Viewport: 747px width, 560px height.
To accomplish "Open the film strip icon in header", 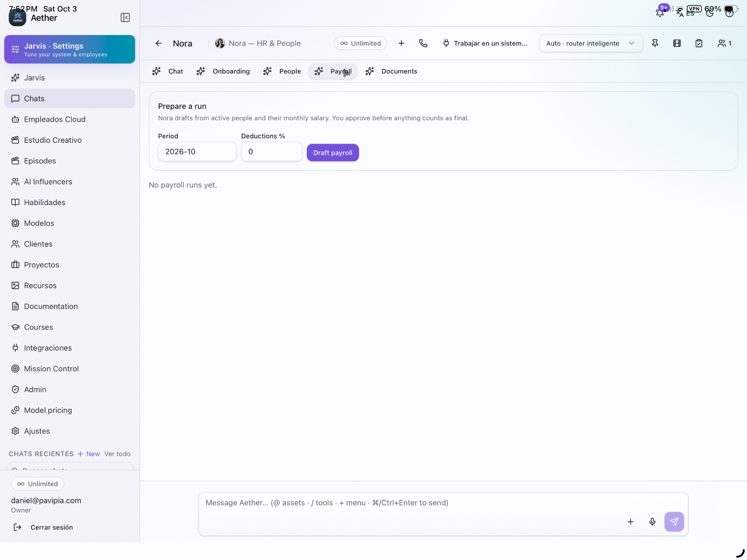I will pyautogui.click(x=677, y=43).
